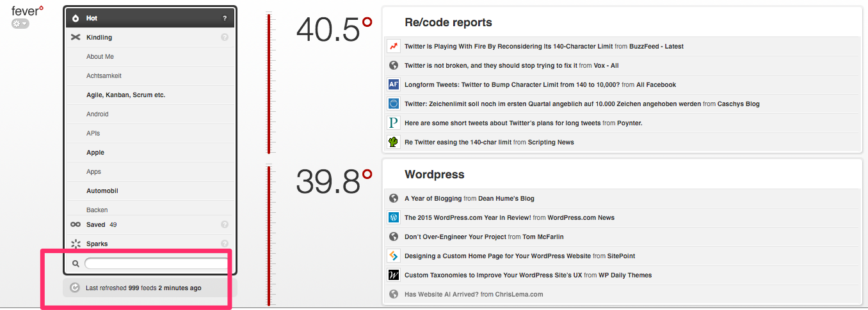Click the refresh feeds circular icon
This screenshot has width=868, height=310.
74,288
